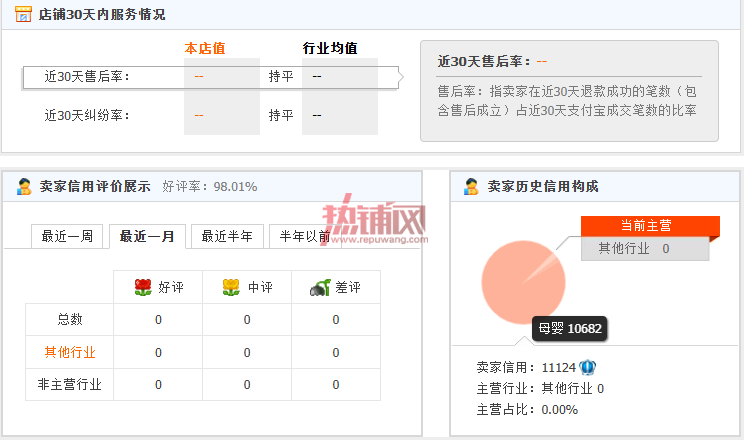This screenshot has height=440, width=749.
Task: Click the yellow flower neutral review icon
Action: 231,287
